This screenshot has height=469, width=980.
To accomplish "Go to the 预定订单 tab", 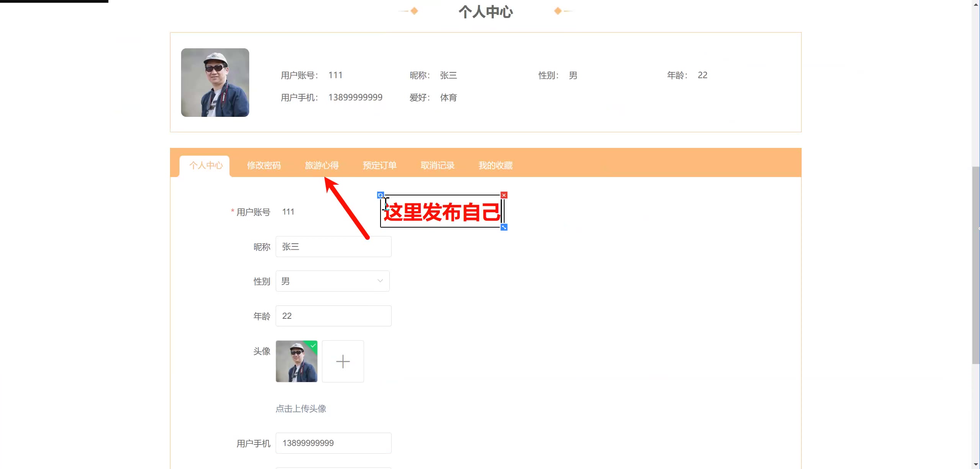I will coord(379,166).
